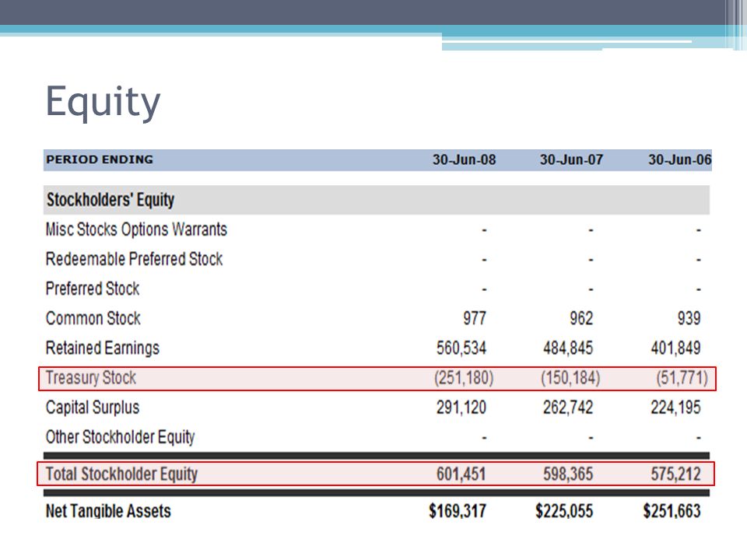The height and width of the screenshot is (560, 747).
Task: Click Capital Surplus value 224,195
Action: pyautogui.click(x=675, y=408)
